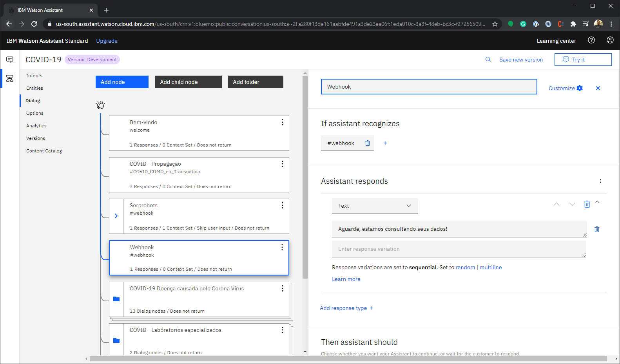Open the Content Catalog section
The height and width of the screenshot is (364, 620).
(44, 151)
